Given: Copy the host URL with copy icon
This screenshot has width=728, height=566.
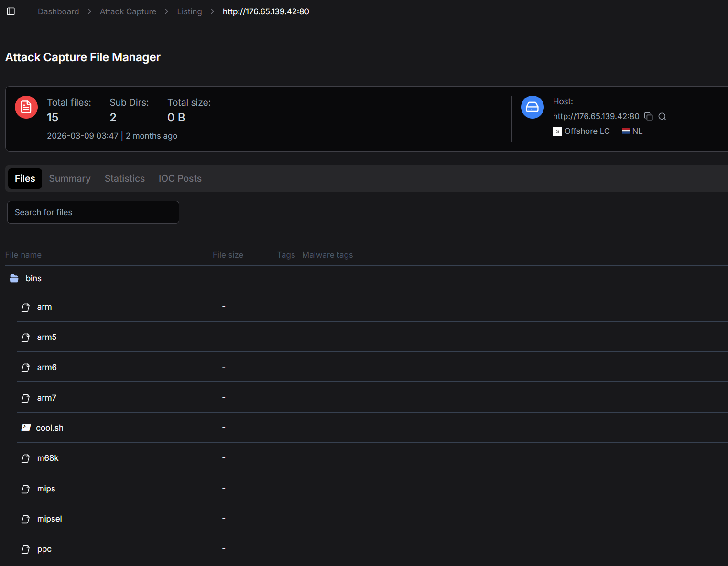Looking at the screenshot, I should tap(649, 117).
